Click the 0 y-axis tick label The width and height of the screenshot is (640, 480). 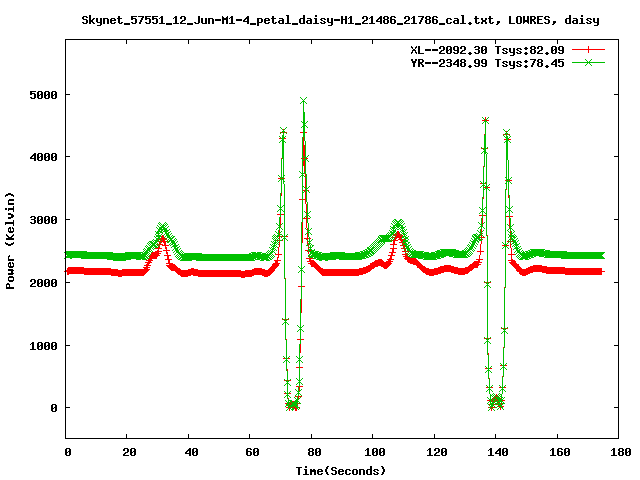coord(54,408)
